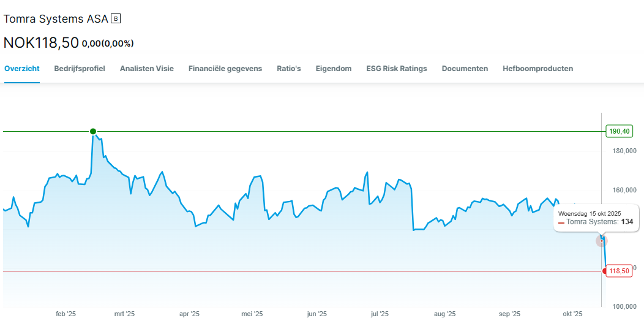Open the Eigendom tab
Image resolution: width=644 pixels, height=318 pixels.
click(x=334, y=69)
